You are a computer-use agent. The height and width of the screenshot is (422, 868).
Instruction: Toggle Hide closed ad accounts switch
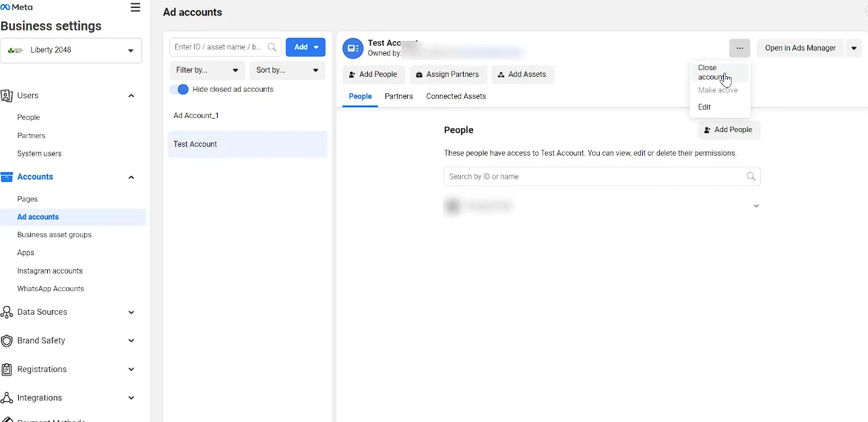[x=179, y=90]
